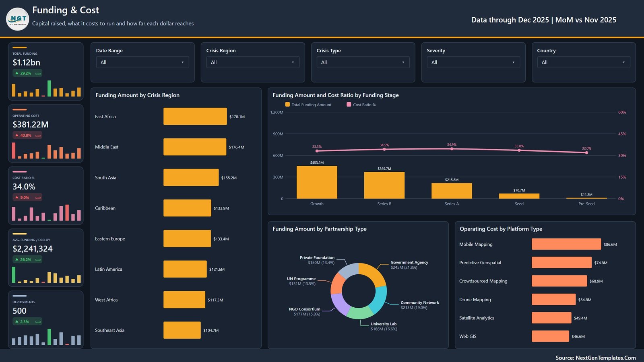Click the Eastern Europe funding bar
644x362 pixels.
coord(187,239)
